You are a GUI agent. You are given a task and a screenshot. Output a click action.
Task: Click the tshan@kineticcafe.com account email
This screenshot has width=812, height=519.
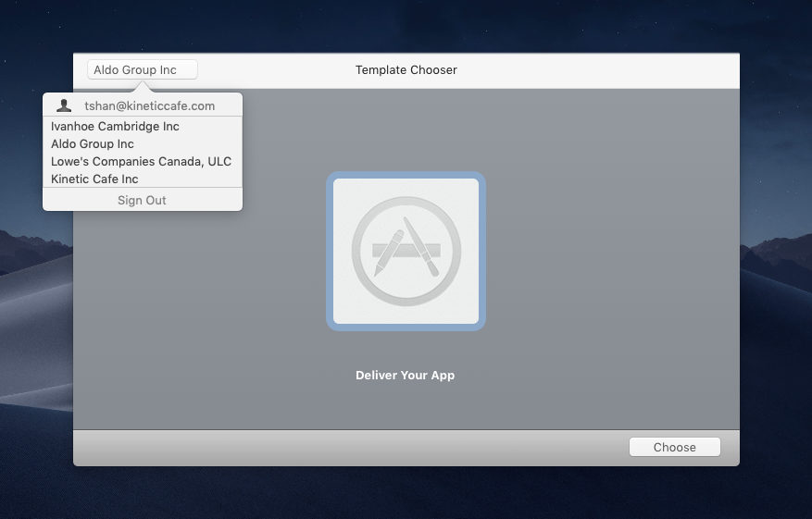tap(149, 105)
